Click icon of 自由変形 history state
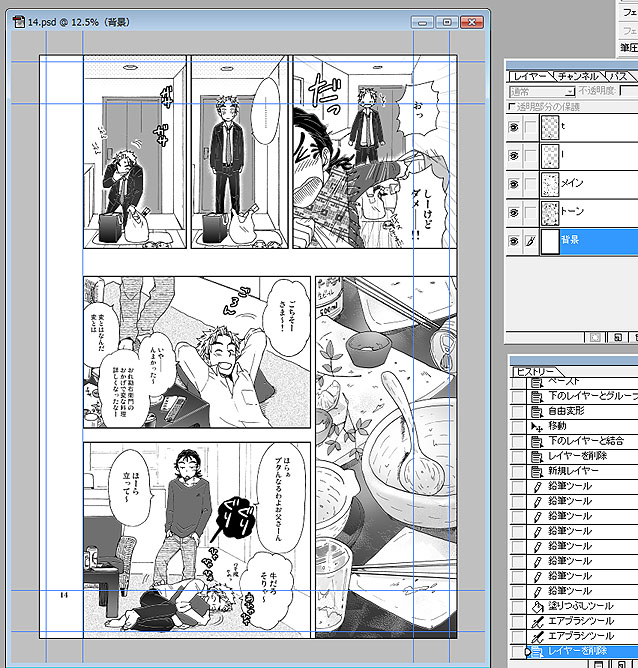The width and height of the screenshot is (638, 668). [537, 412]
